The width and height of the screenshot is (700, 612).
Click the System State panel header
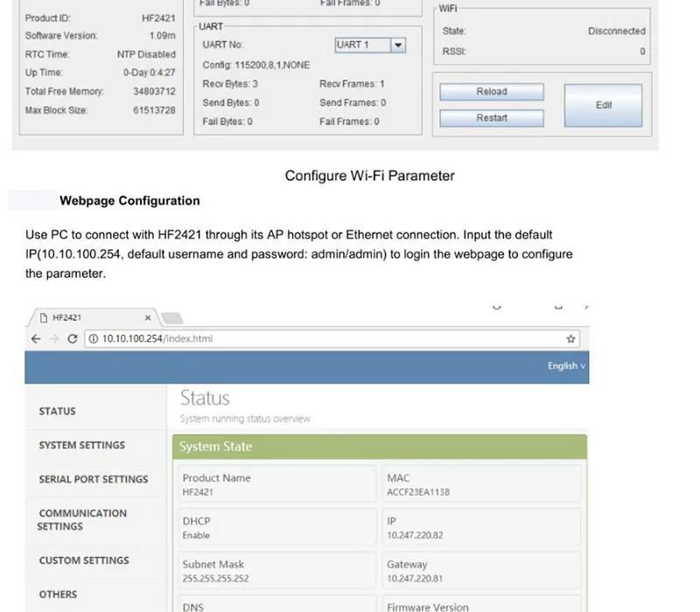[x=380, y=447]
